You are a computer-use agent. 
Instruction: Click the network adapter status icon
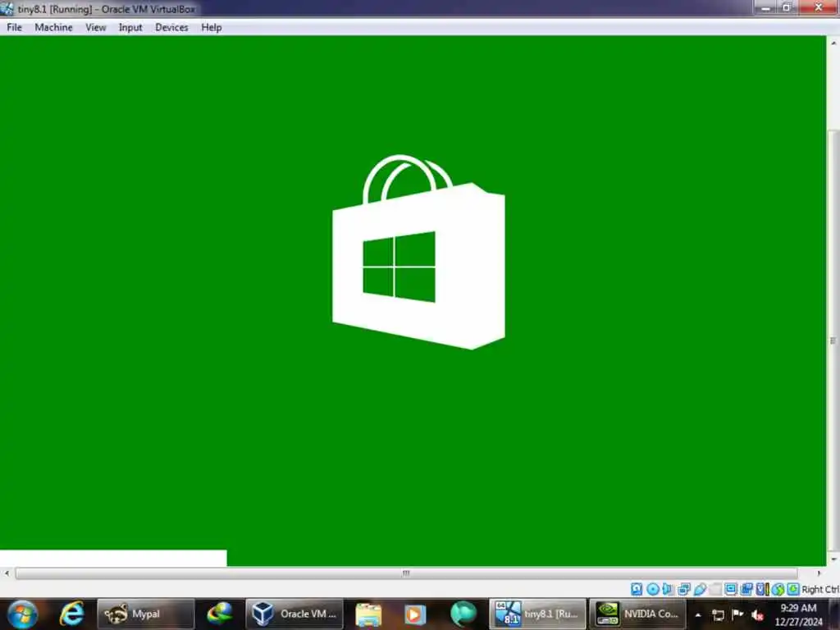tap(684, 589)
